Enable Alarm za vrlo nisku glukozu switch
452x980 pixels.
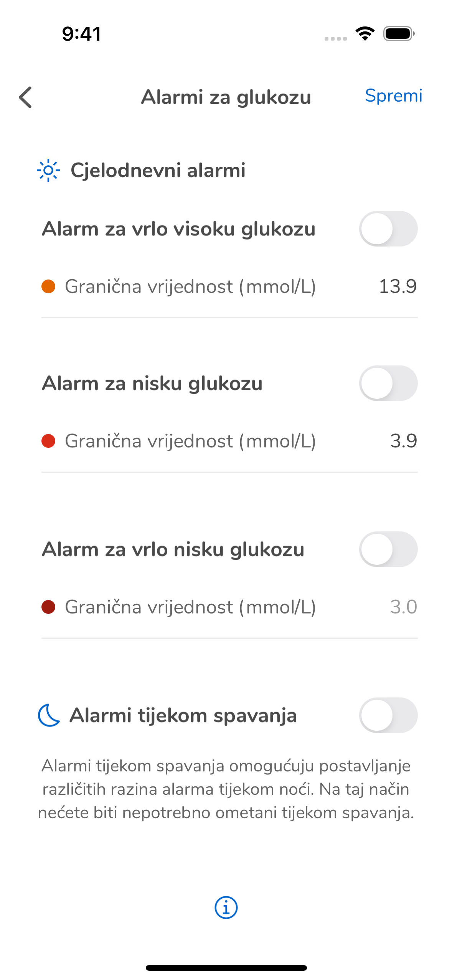click(x=388, y=549)
